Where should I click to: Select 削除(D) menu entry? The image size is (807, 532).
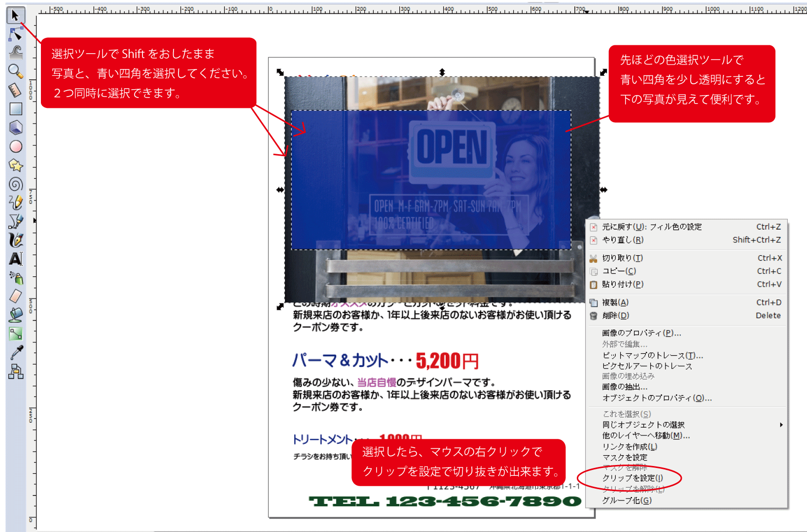coord(686,315)
